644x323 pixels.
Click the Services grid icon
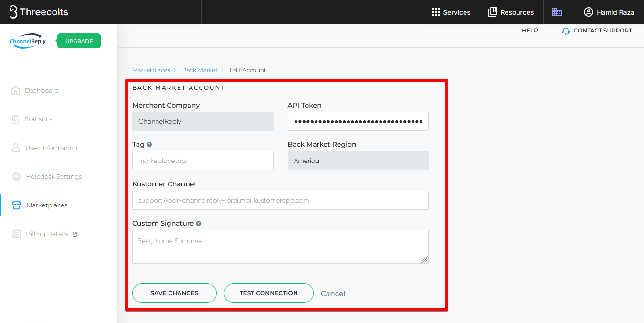point(435,12)
